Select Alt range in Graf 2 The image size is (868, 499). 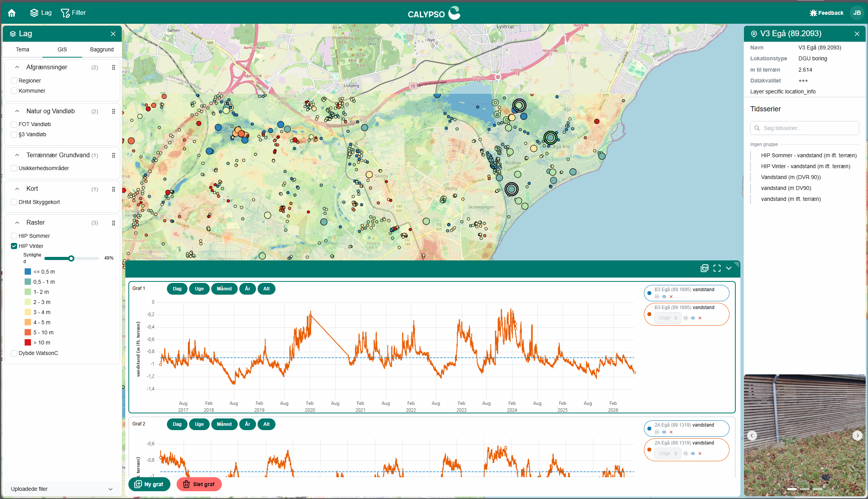pyautogui.click(x=267, y=424)
